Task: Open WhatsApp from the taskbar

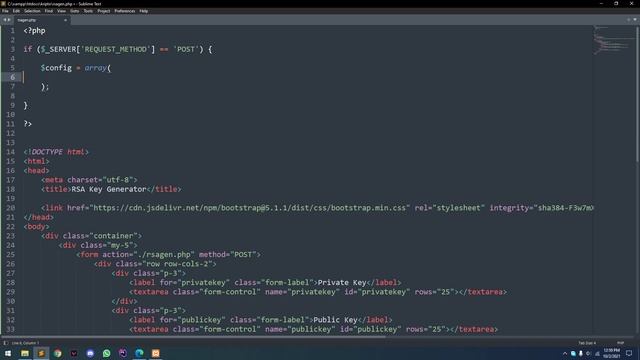Action: pyautogui.click(x=107, y=353)
